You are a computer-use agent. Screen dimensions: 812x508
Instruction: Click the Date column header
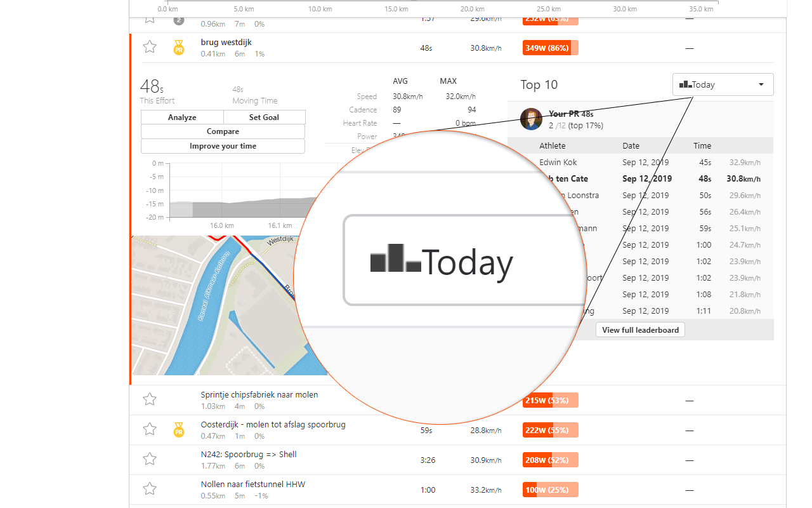pyautogui.click(x=631, y=145)
